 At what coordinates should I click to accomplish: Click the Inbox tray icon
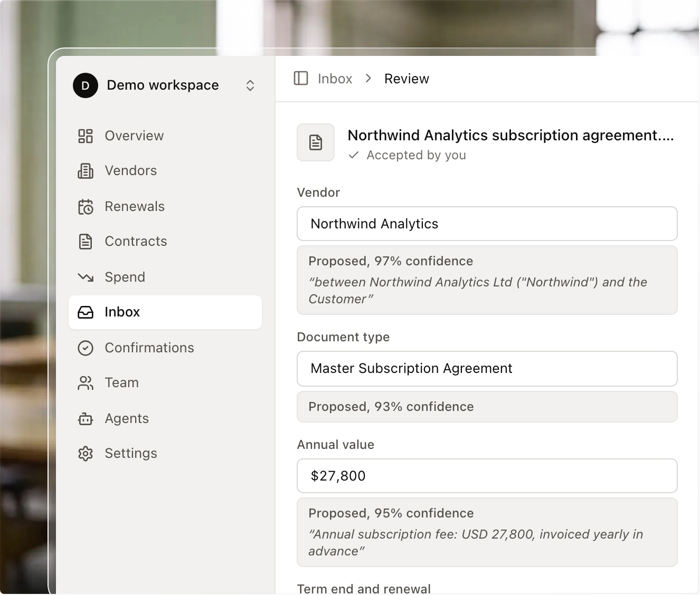[x=86, y=312]
